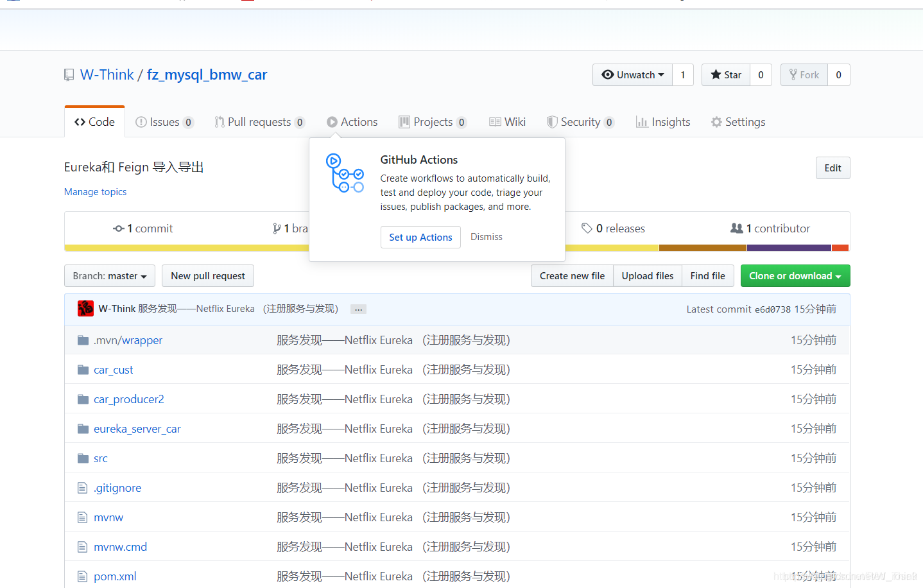Click Set up Actions button
This screenshot has height=588, width=923.
[x=420, y=238]
